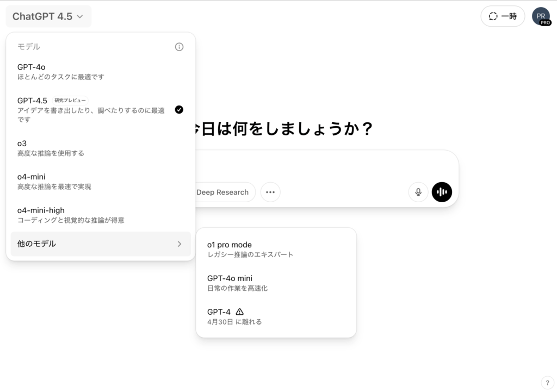Image resolution: width=557 pixels, height=392 pixels.
Task: Select the GPT-4o model
Action: 101,72
